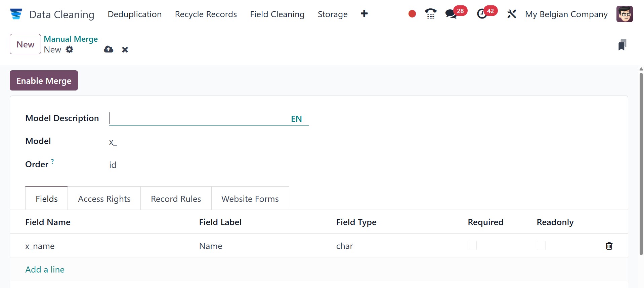Delete the x_name field row
The width and height of the screenshot is (644, 288).
[x=609, y=246]
